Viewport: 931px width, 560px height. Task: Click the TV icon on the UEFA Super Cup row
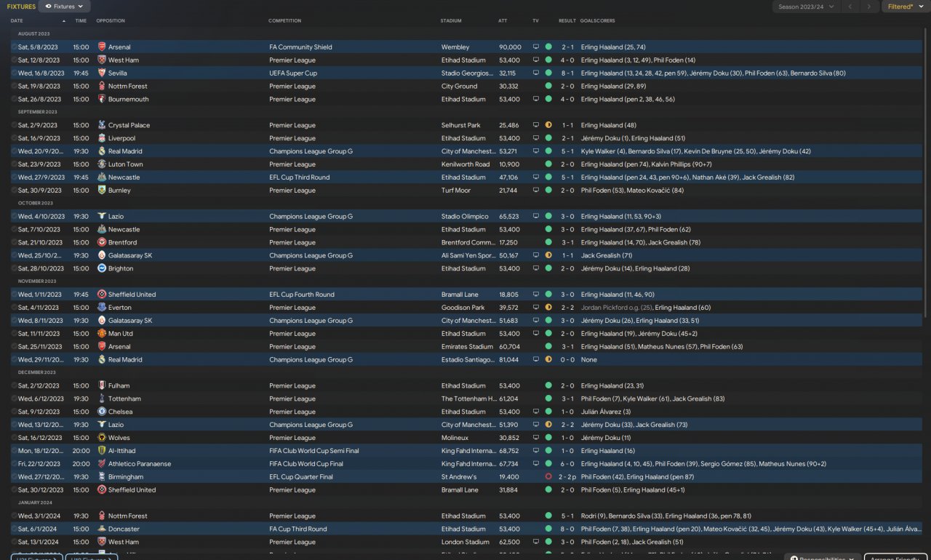[x=536, y=73]
